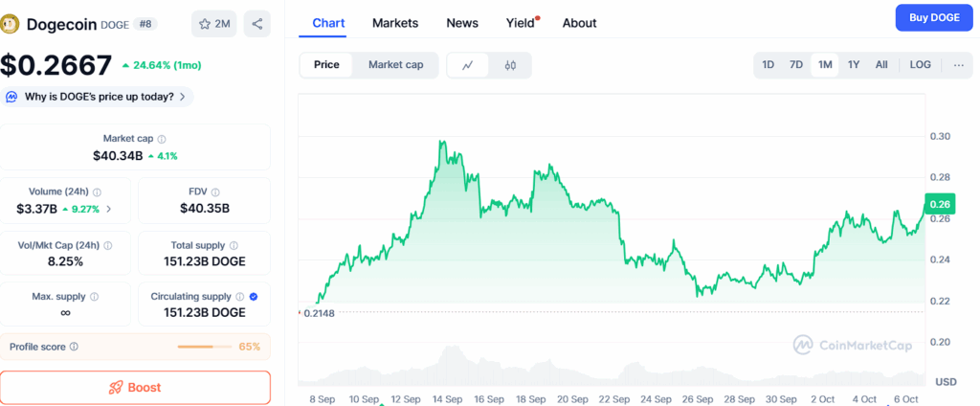Toggle chart to Market cap view
The height and width of the screenshot is (406, 980).
pos(395,65)
